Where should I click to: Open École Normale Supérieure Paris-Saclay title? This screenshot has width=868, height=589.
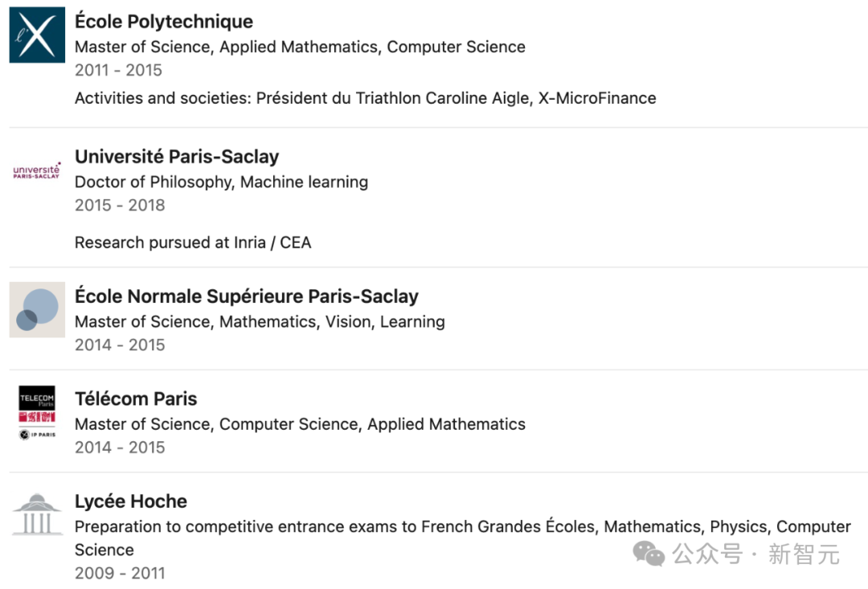(247, 297)
